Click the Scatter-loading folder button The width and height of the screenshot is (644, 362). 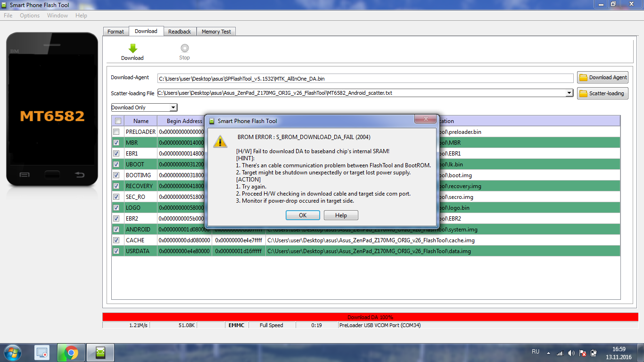coord(603,93)
